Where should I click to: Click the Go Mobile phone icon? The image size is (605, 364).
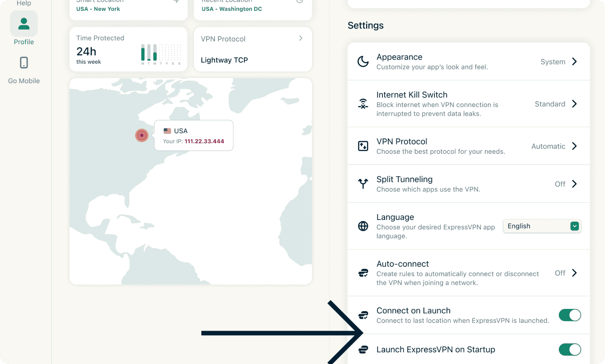point(24,63)
